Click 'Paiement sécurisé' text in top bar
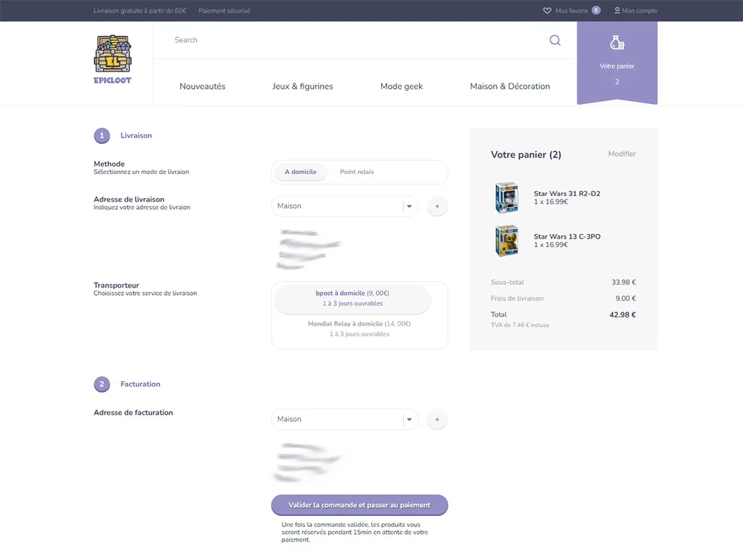This screenshot has height=560, width=743. 224,10
